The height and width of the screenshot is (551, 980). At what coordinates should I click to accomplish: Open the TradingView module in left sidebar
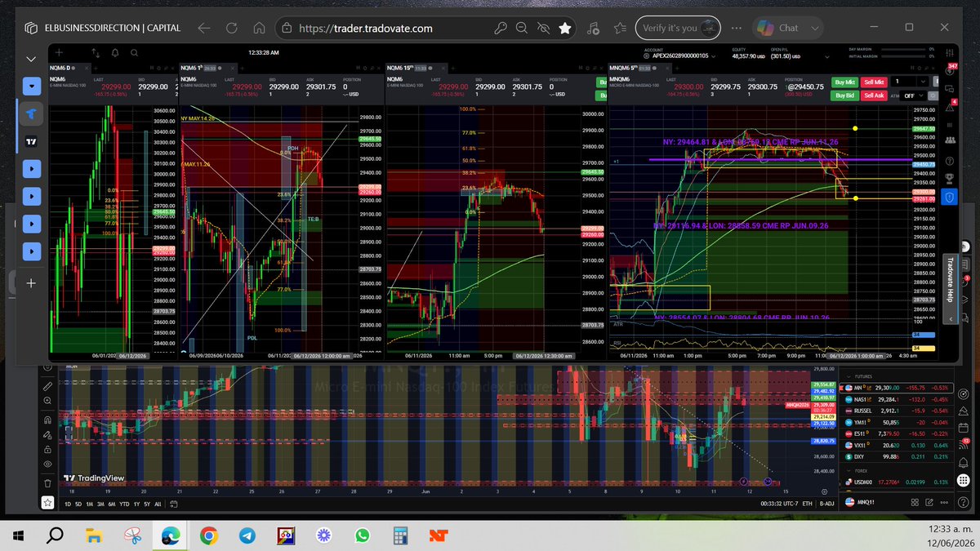coord(31,141)
